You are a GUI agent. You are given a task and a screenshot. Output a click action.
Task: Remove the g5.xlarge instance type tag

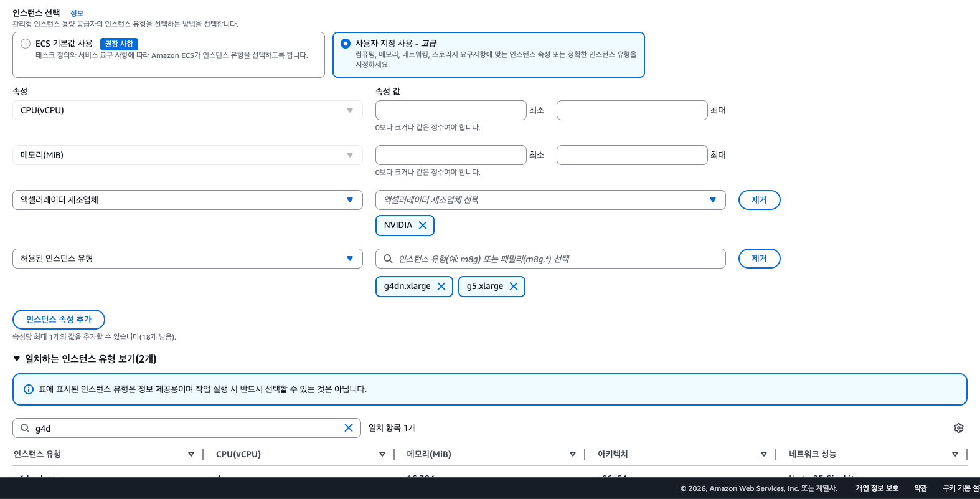point(514,287)
